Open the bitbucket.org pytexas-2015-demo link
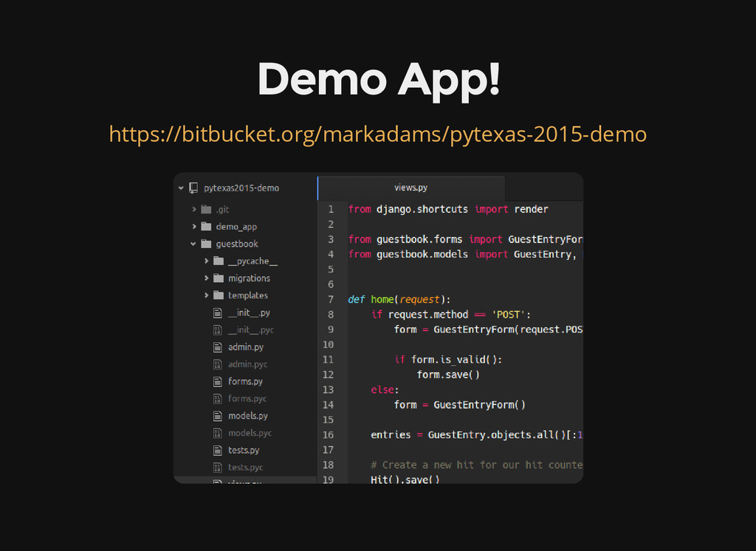 click(x=377, y=134)
